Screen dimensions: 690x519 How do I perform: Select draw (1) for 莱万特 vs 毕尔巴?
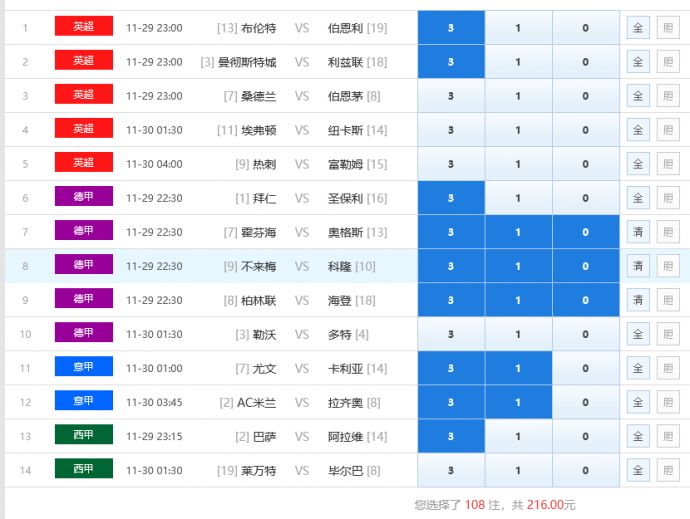(x=517, y=470)
